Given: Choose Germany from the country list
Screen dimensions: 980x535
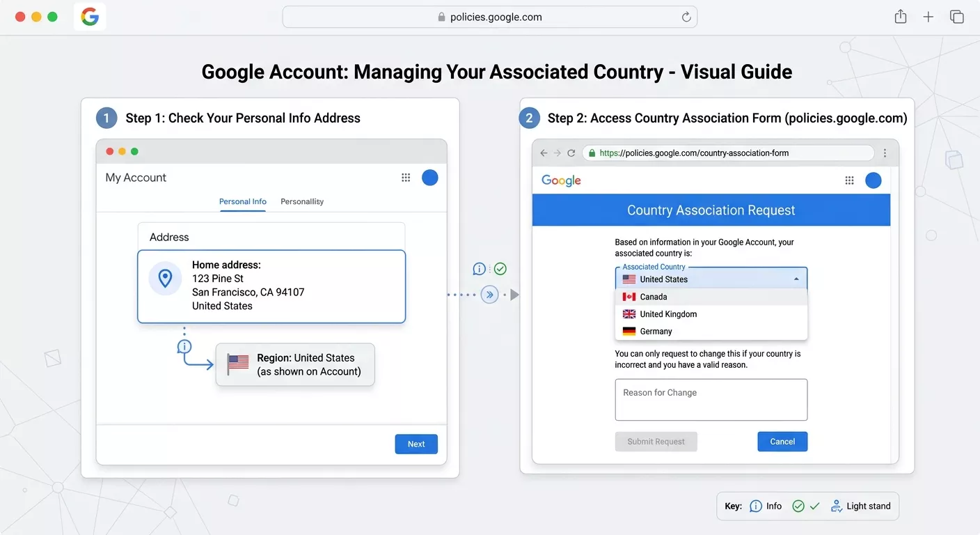Looking at the screenshot, I should tap(711, 332).
